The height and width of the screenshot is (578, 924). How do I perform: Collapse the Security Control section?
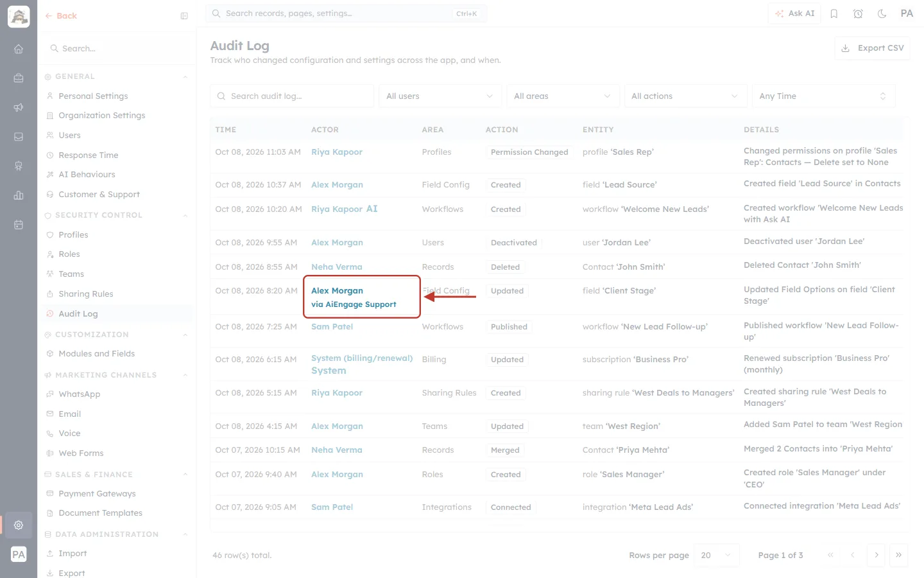[185, 216]
